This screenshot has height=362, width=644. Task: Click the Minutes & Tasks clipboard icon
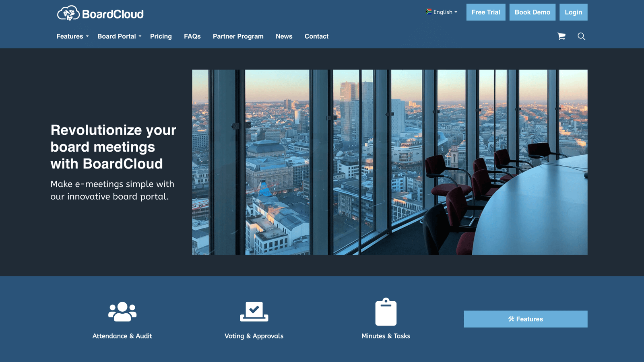tap(386, 311)
